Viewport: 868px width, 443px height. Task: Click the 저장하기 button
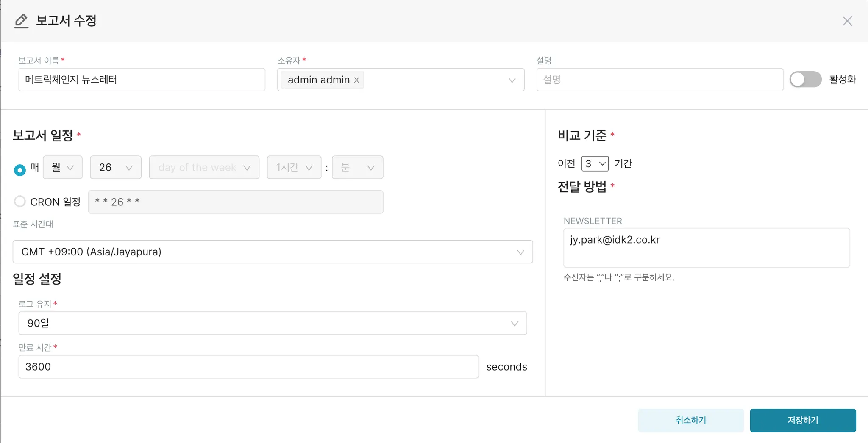click(802, 420)
